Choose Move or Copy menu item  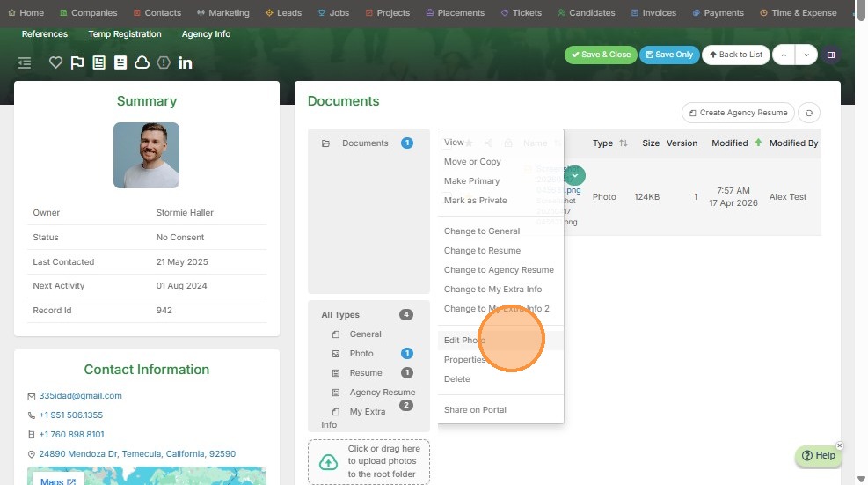500,161
